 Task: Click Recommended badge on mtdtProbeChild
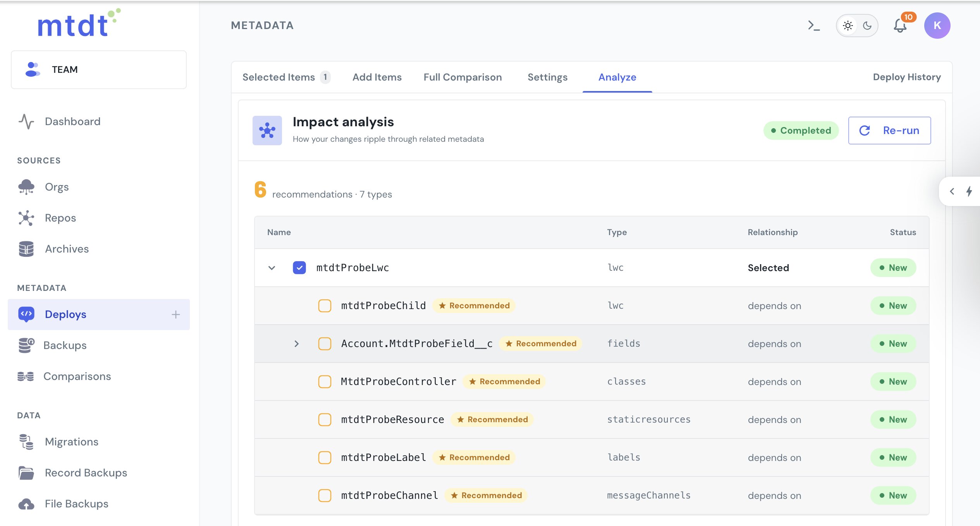(x=474, y=306)
